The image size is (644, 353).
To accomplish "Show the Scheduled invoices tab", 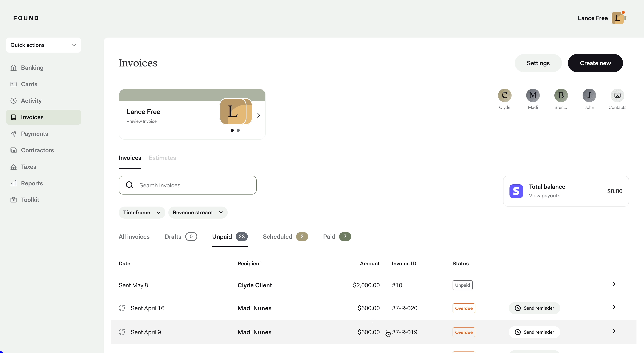I will pos(285,237).
